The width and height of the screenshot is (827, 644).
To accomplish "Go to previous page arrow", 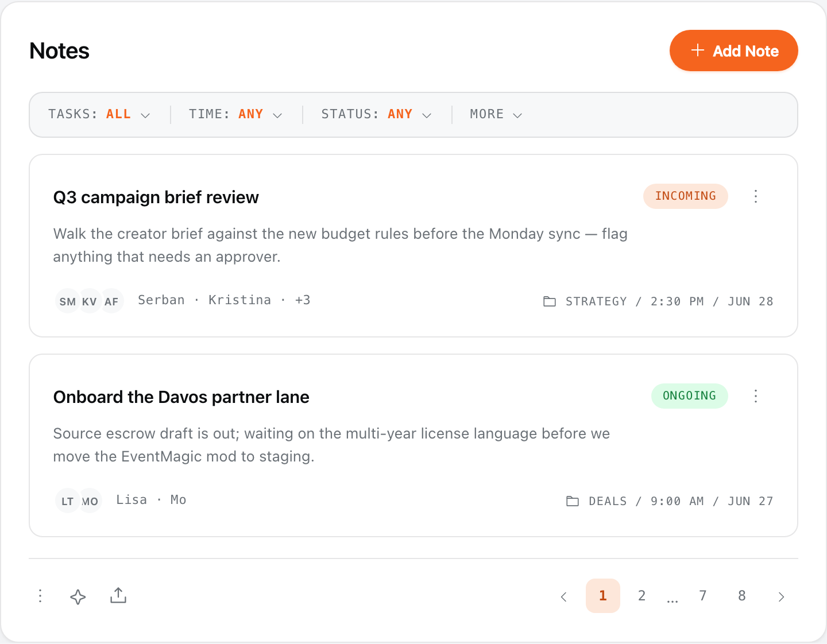I will (x=563, y=596).
